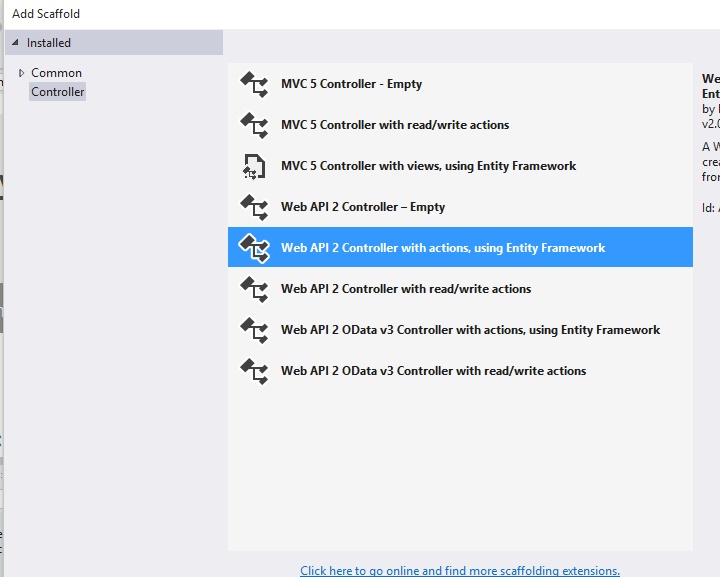The image size is (720, 577).
Task: Pick MVC 5 Controller with views, using Entity Framework
Action: click(x=460, y=166)
